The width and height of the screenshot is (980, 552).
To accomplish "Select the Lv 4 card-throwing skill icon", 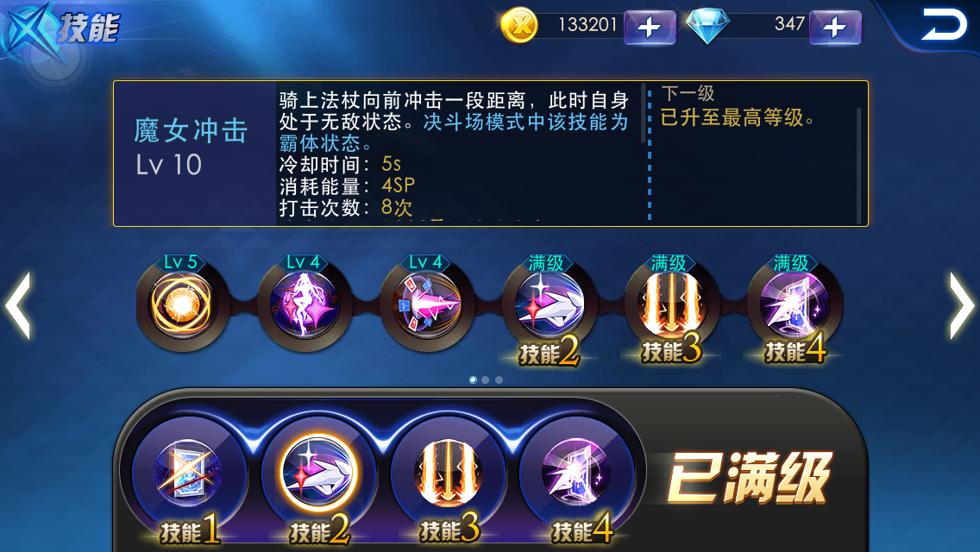I will (x=428, y=304).
